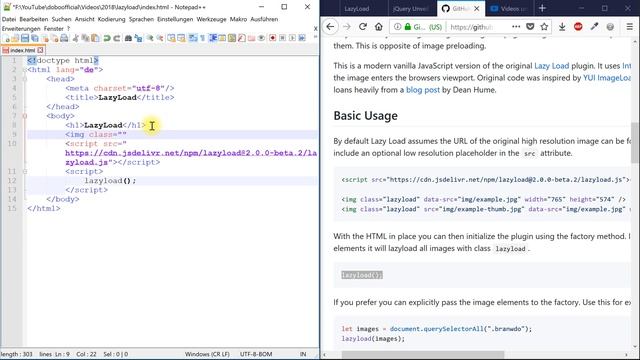Click the Firefox Home icon
Screen dimensions: 640x360
coord(379,27)
